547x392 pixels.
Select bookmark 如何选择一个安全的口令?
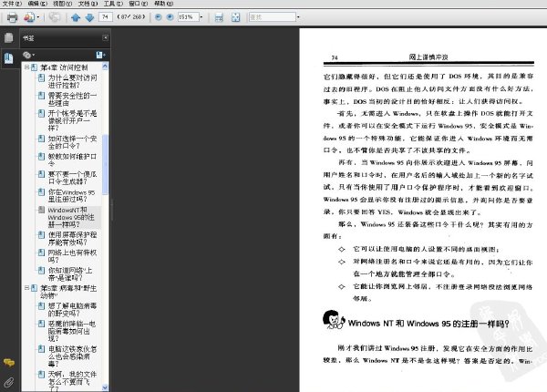pyautogui.click(x=73, y=142)
